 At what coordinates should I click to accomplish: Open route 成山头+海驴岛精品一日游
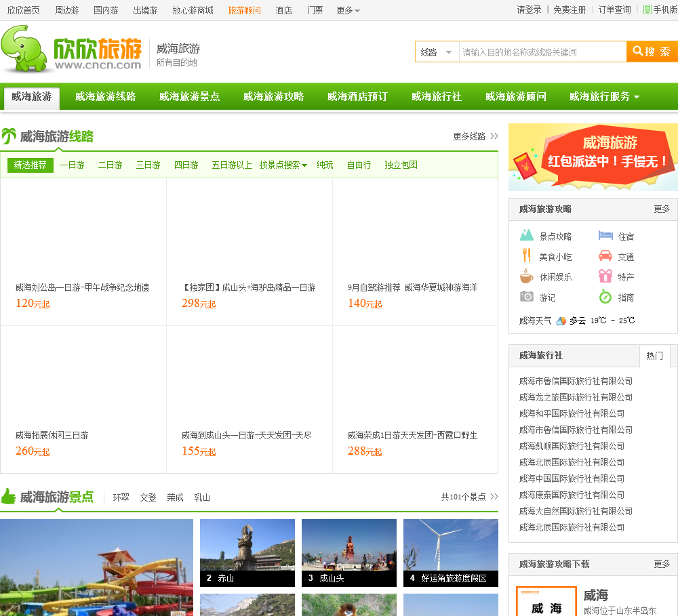(248, 287)
